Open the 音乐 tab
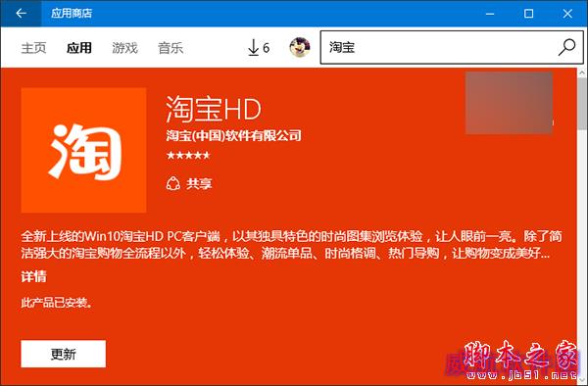The image size is (588, 386). coord(171,48)
